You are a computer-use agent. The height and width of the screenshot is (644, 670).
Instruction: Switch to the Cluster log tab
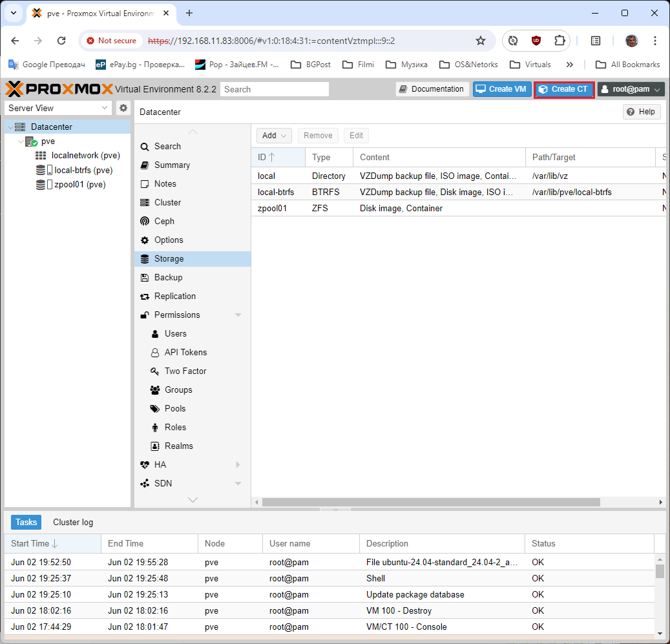73,523
